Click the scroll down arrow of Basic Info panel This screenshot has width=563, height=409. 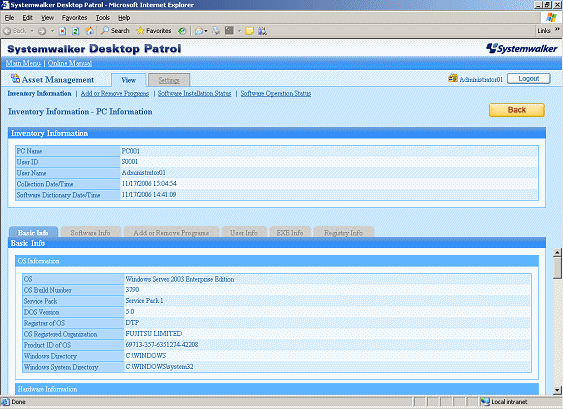tap(557, 390)
